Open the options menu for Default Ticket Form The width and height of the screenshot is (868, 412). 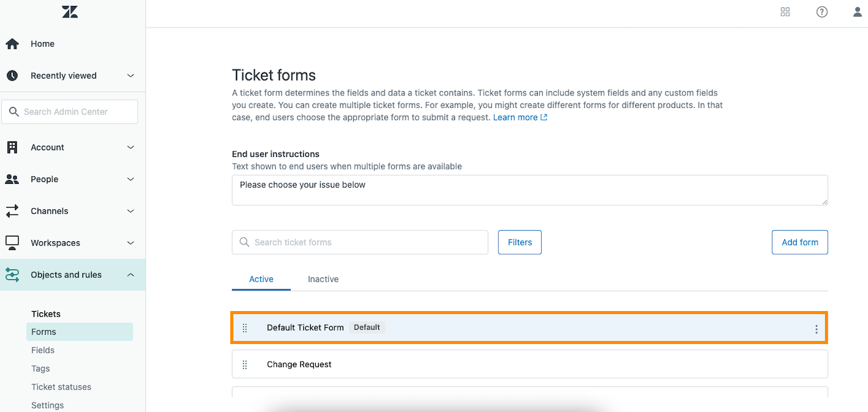point(816,330)
